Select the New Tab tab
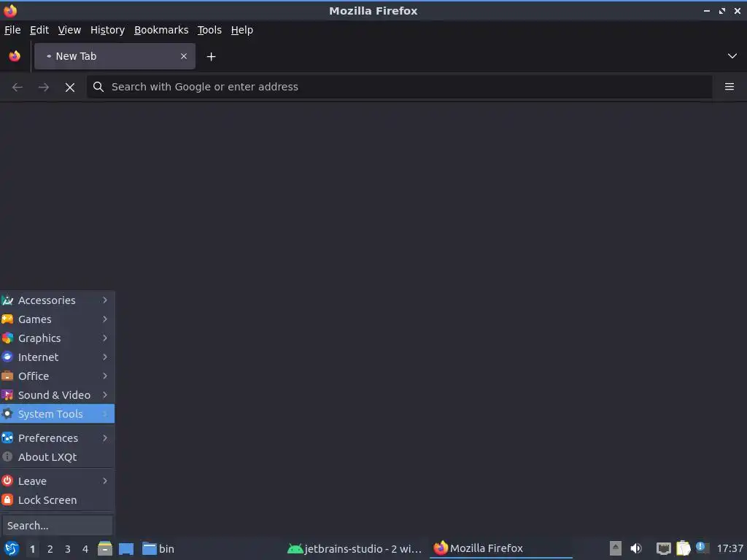Screen dimensions: 747x560 (115, 56)
